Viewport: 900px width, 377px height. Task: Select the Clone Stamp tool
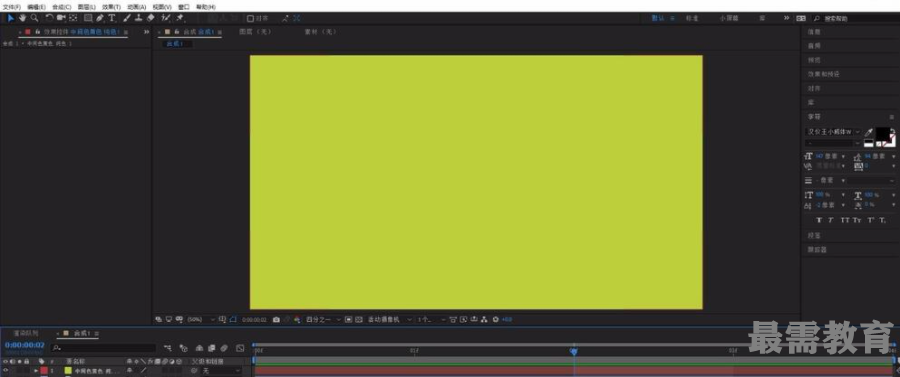click(x=138, y=18)
